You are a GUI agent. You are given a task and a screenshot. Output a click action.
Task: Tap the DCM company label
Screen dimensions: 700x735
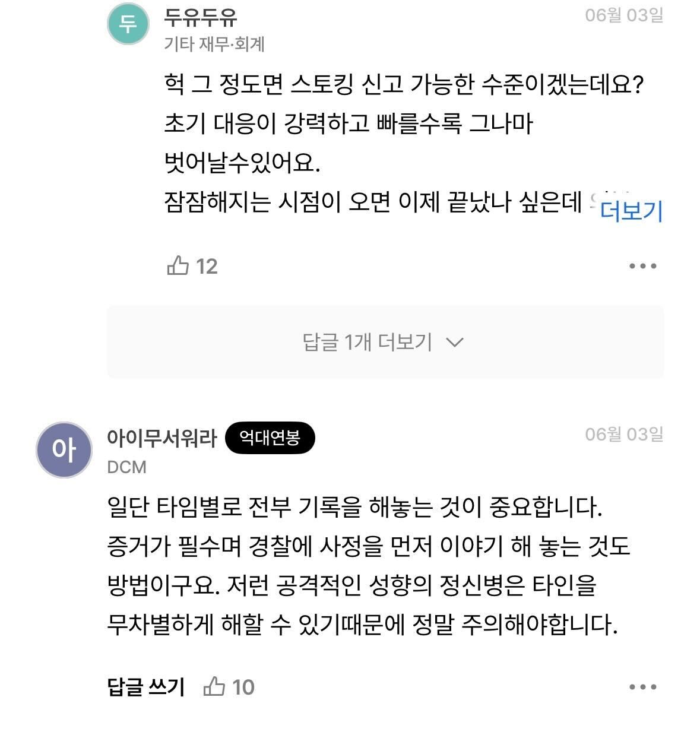tap(126, 467)
